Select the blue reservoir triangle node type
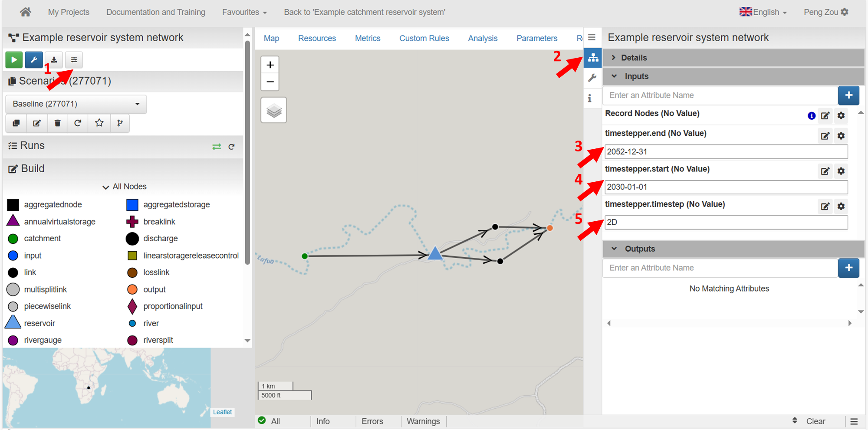The height and width of the screenshot is (430, 868). tap(13, 323)
